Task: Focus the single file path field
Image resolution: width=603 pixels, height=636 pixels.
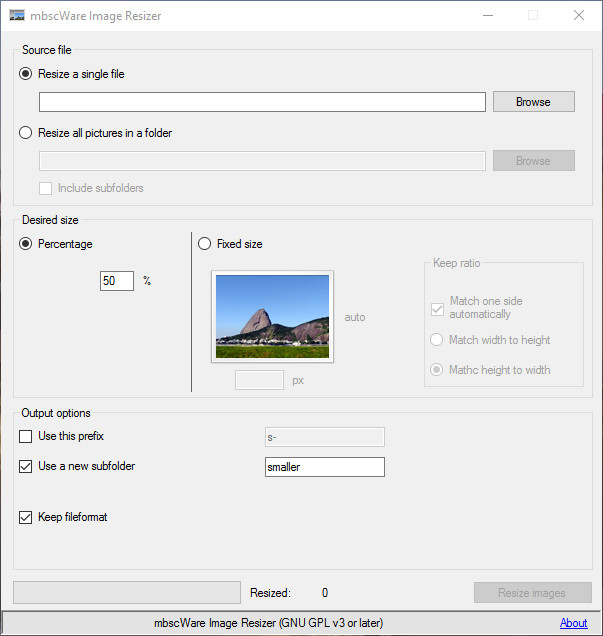Action: coord(262,102)
